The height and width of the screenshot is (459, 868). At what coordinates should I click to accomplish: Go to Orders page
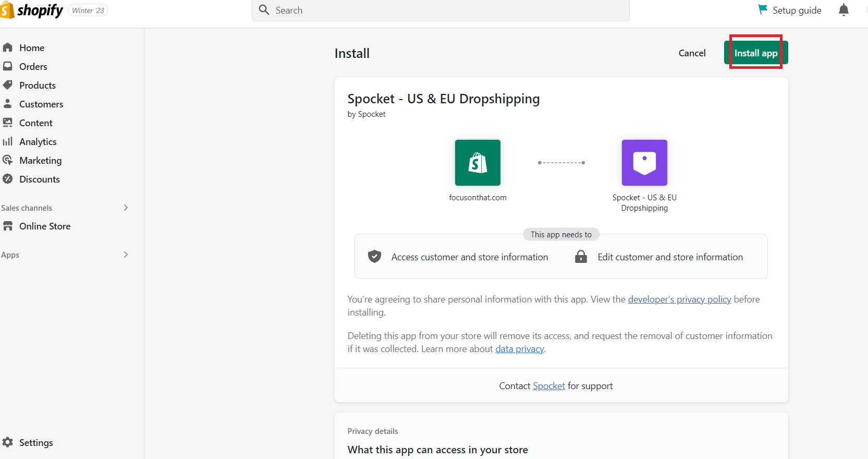coord(33,66)
